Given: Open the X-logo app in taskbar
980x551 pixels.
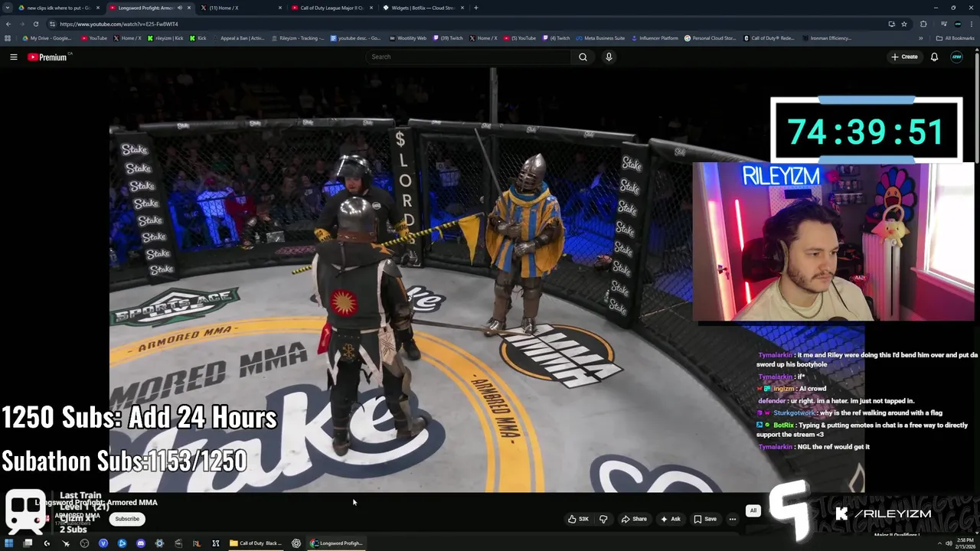Looking at the screenshot, I should 216,543.
